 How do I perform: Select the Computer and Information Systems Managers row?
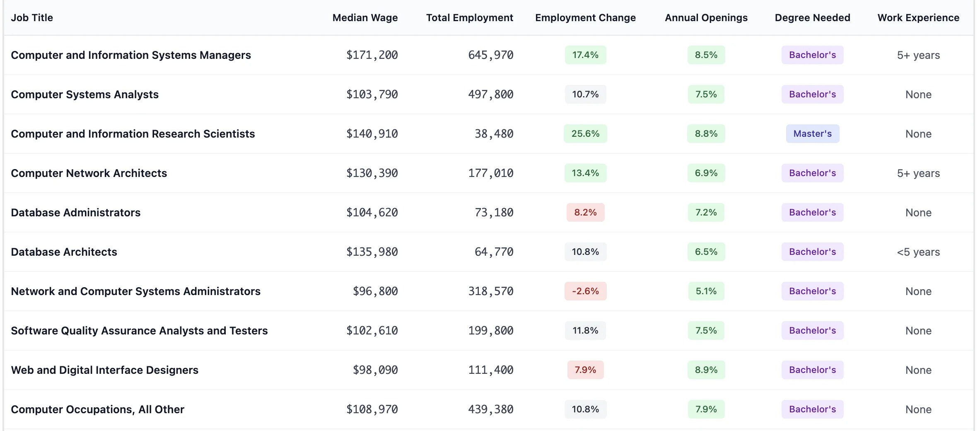tap(131, 55)
